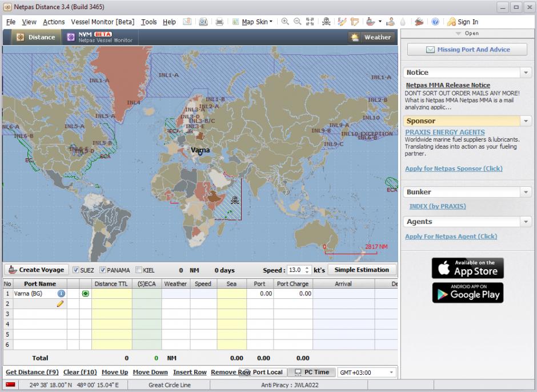Open INDEX (by PRAXIS) link
Image resolution: width=537 pixels, height=392 pixels.
(x=438, y=206)
